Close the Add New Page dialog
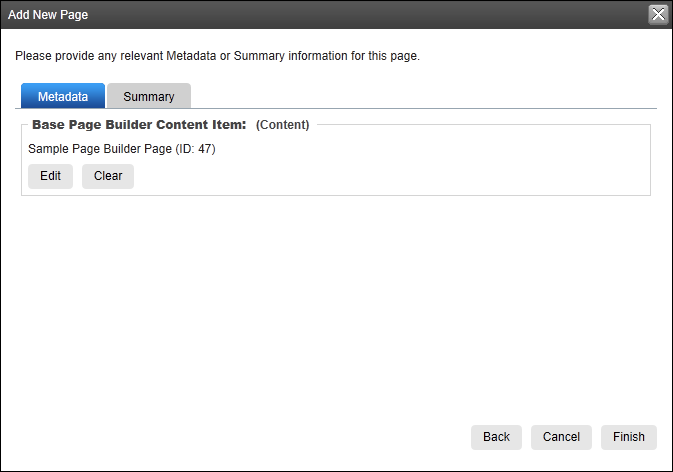This screenshot has width=673, height=472. [x=658, y=15]
